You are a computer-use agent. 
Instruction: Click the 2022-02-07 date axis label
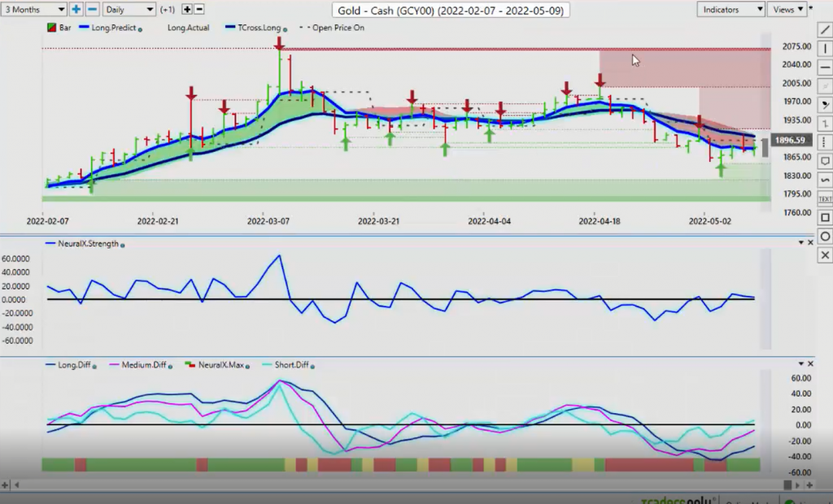[x=48, y=221]
